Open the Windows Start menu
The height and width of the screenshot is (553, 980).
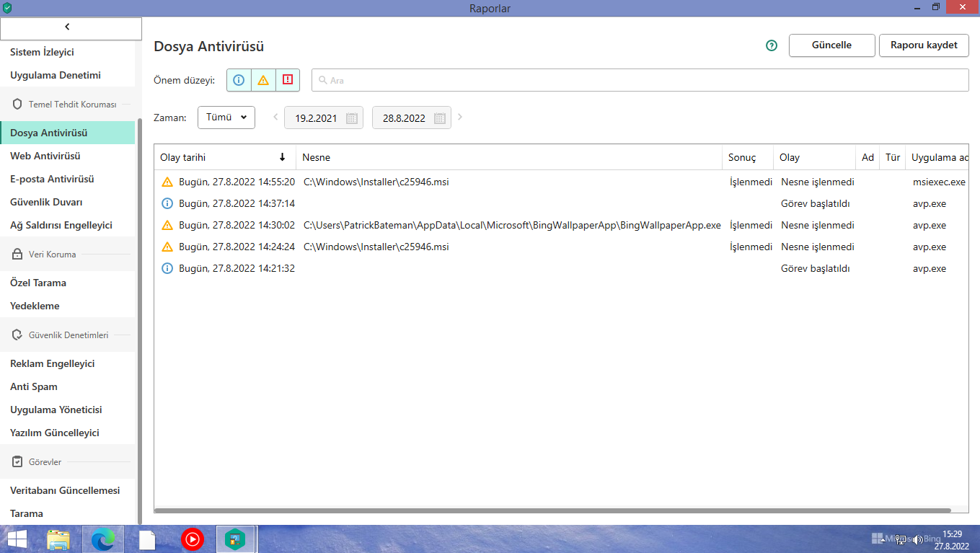[x=17, y=539]
